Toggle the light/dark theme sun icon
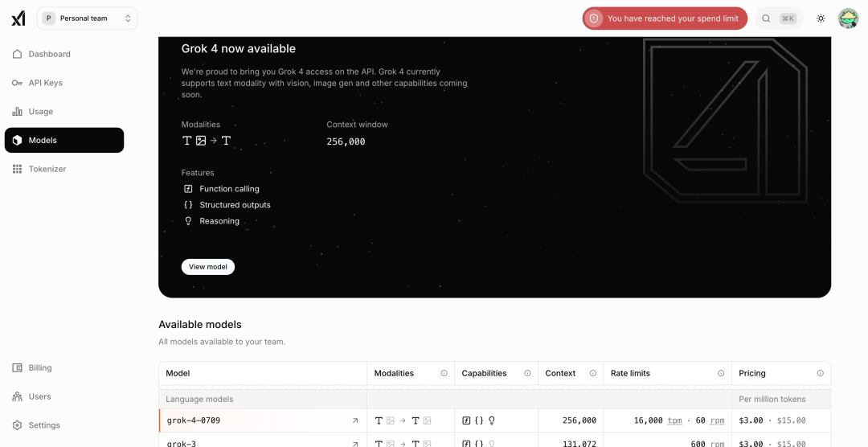This screenshot has width=868, height=447. coord(821,18)
